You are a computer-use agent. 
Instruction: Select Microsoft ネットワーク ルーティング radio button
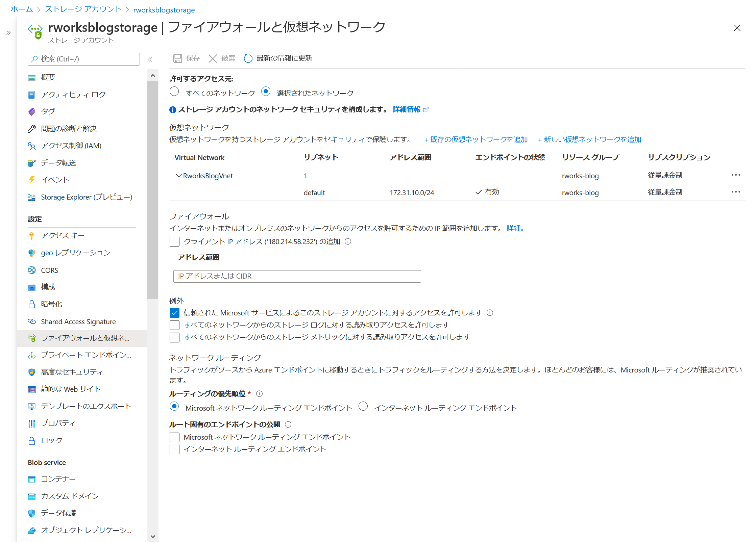pos(174,406)
